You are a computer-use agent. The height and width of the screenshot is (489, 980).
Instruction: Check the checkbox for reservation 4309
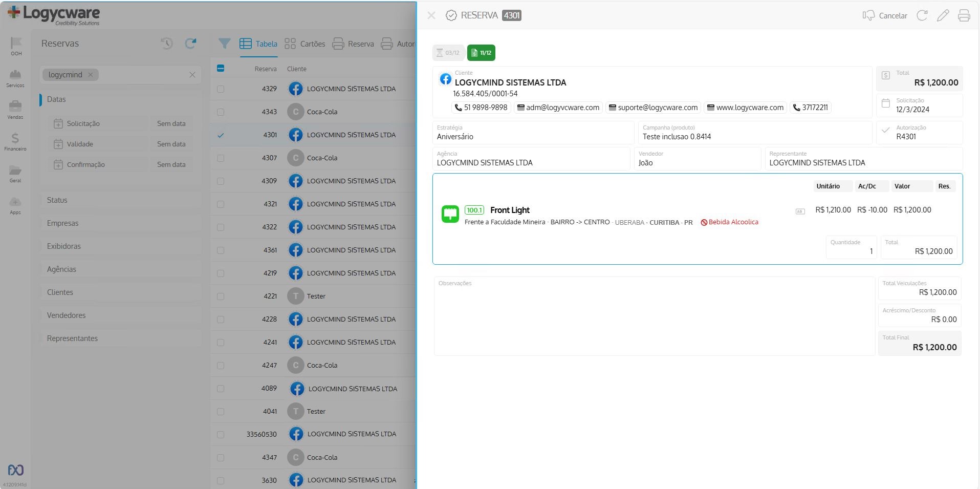click(221, 181)
